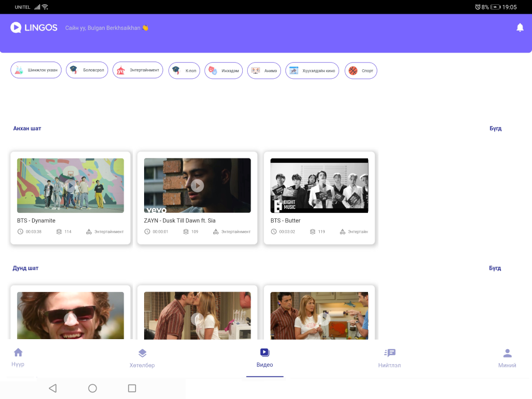Open the notifications bell

pyautogui.click(x=520, y=28)
